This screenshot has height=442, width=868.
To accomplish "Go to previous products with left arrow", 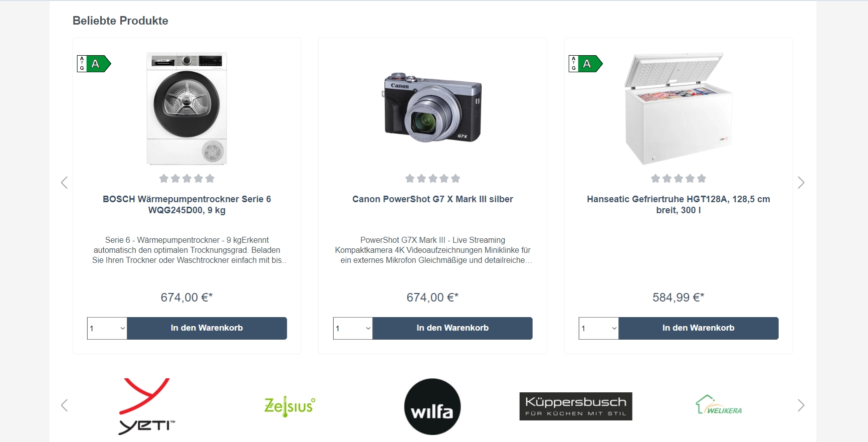I will coord(64,183).
